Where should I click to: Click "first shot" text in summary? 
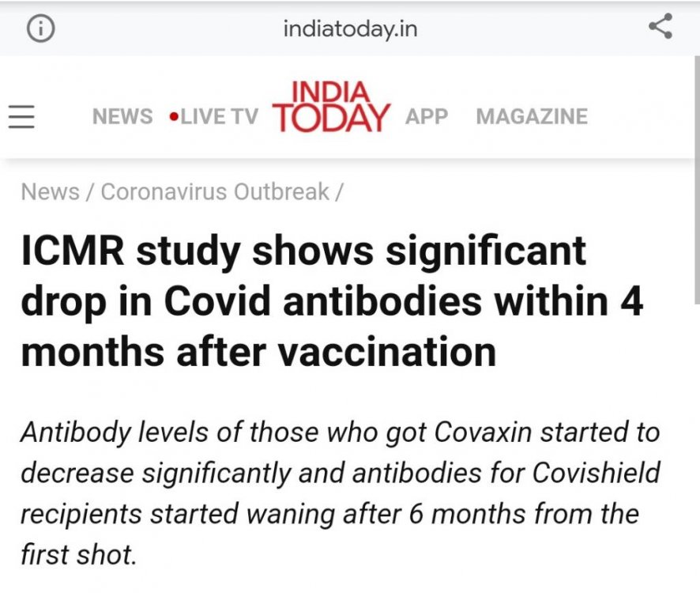tap(78, 554)
